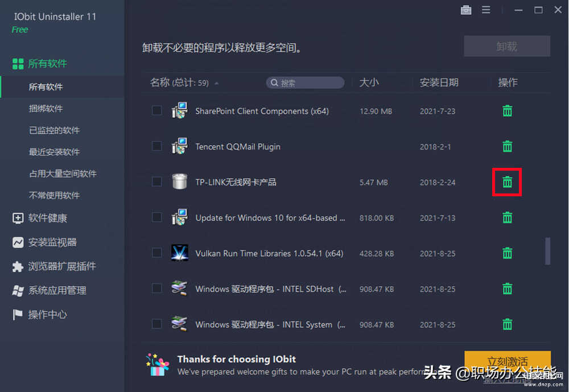Click trash icon for Vulkan Run Time Libraries
Image resolution: width=569 pixels, height=392 pixels.
(508, 253)
